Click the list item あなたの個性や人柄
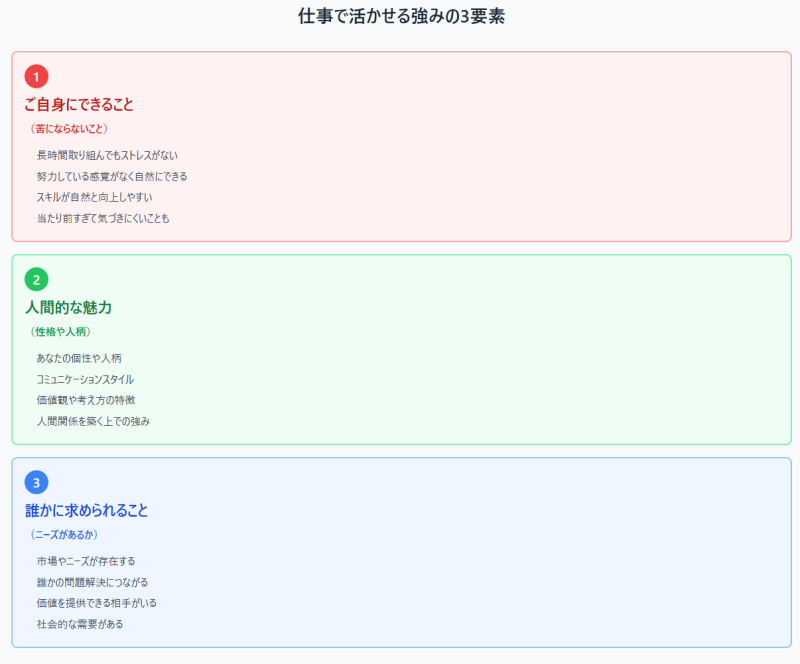 (x=79, y=358)
